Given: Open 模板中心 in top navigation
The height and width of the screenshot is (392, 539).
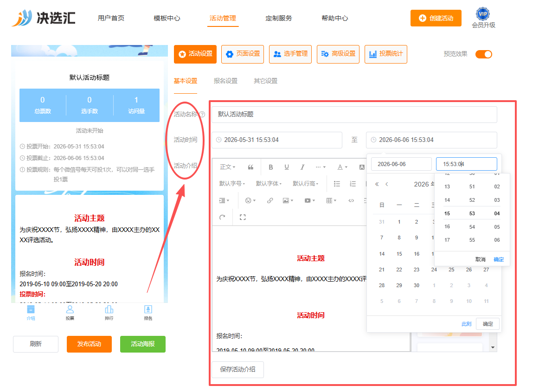Looking at the screenshot, I should click(167, 18).
